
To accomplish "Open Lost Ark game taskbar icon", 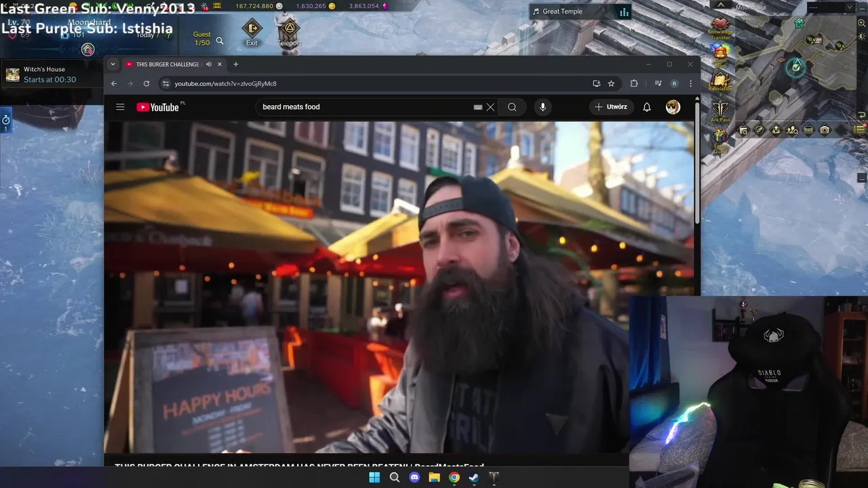I will point(494,477).
